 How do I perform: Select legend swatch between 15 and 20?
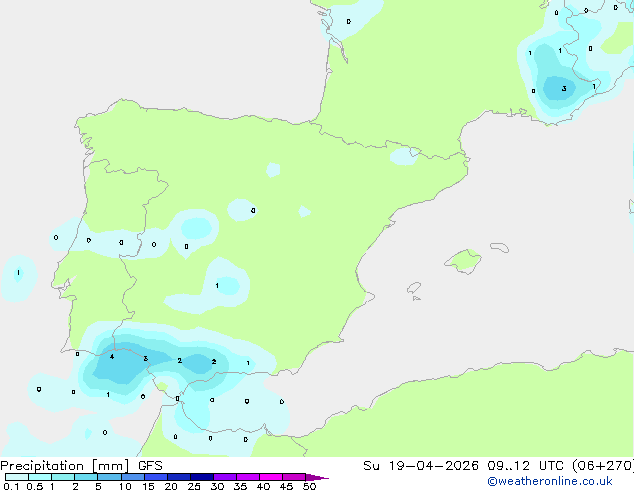pyautogui.click(x=155, y=477)
